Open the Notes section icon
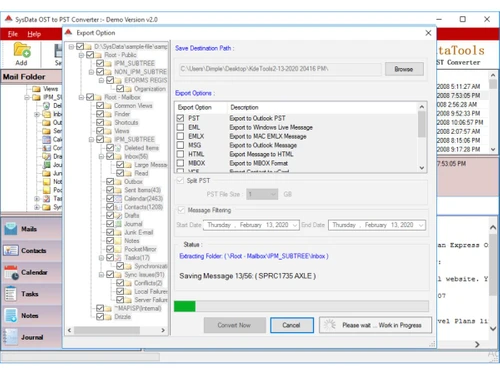 coord(11,315)
